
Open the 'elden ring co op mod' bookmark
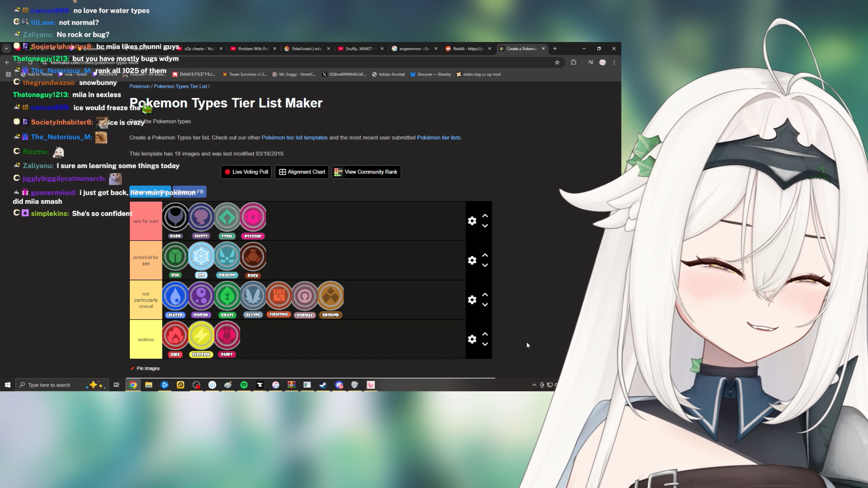(x=478, y=75)
